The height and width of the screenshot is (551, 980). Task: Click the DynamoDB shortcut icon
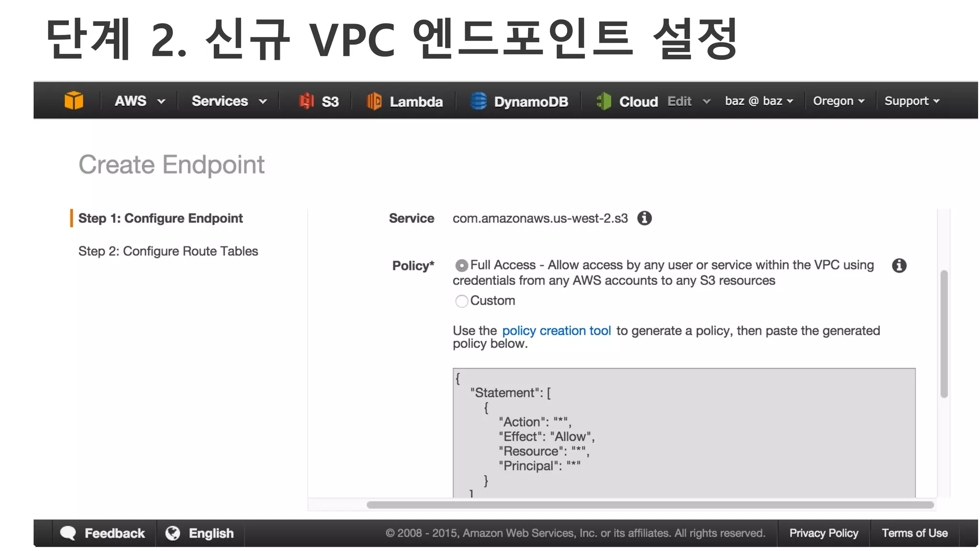tap(478, 101)
